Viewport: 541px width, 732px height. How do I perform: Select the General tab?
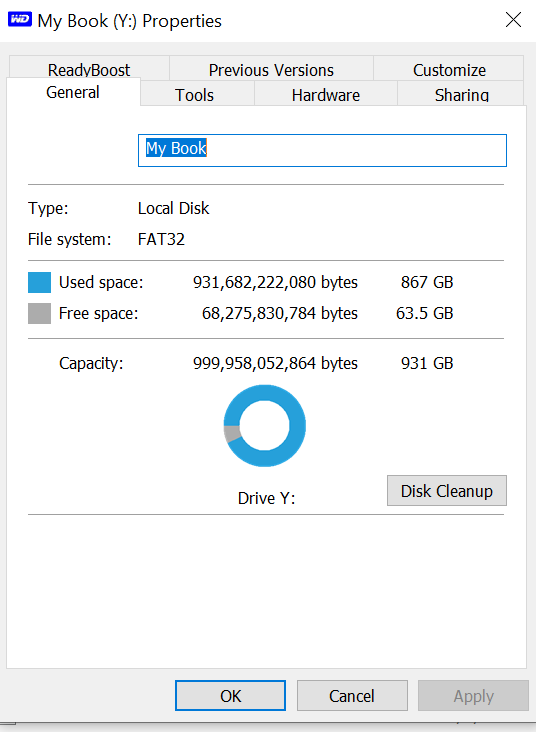(x=73, y=92)
